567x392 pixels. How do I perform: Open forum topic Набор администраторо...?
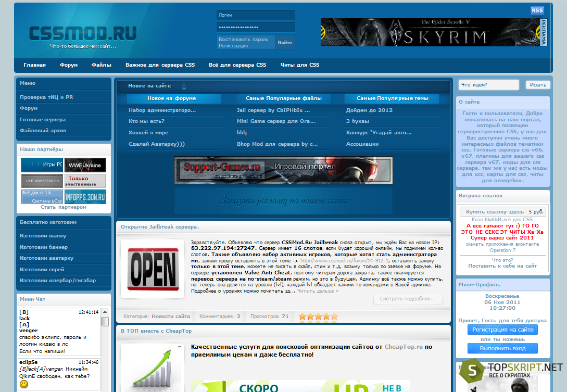(x=162, y=110)
